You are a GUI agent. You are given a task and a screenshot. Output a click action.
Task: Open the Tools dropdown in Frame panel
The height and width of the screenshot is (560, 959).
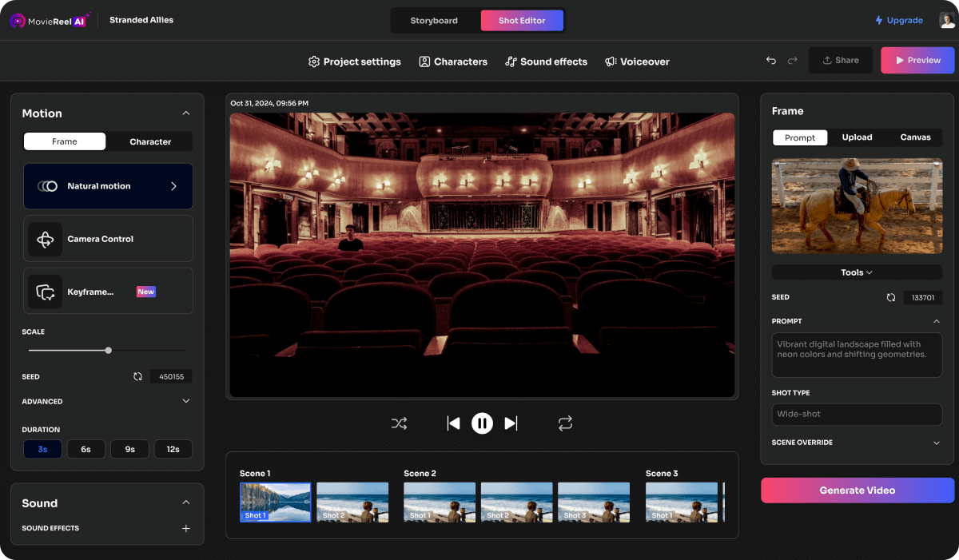(x=856, y=272)
